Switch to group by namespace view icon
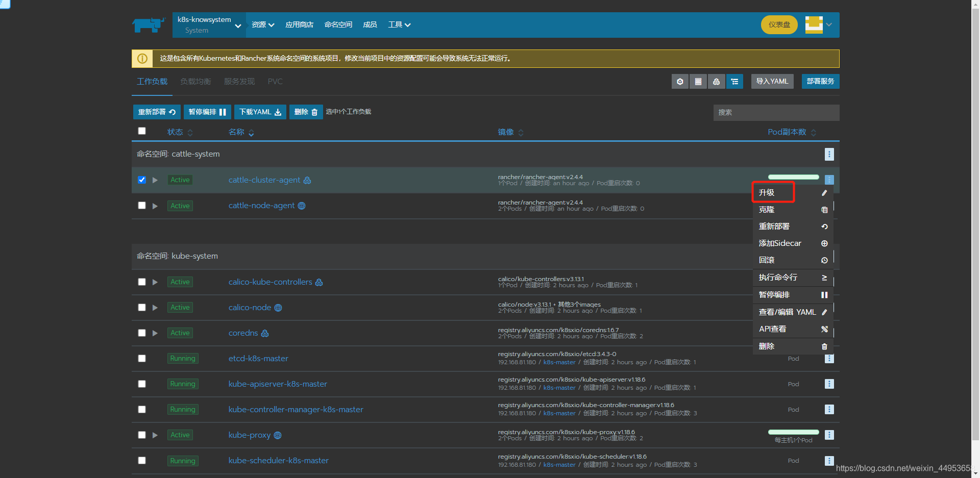 [x=734, y=82]
